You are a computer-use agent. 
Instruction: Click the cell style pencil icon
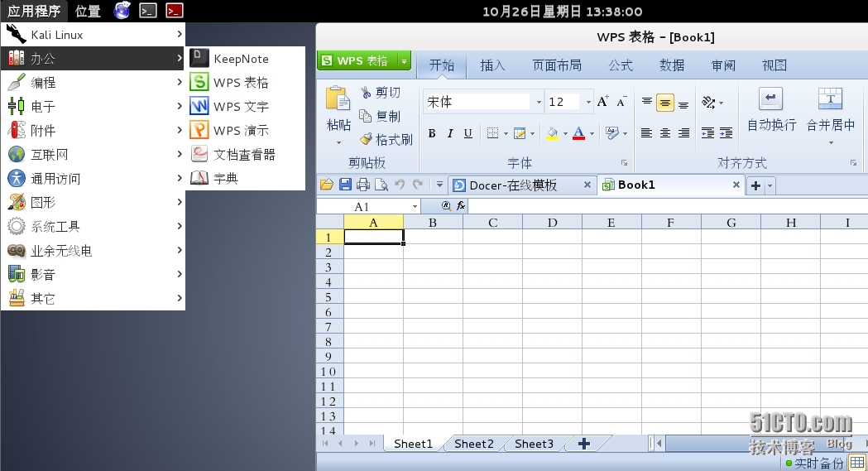point(520,132)
